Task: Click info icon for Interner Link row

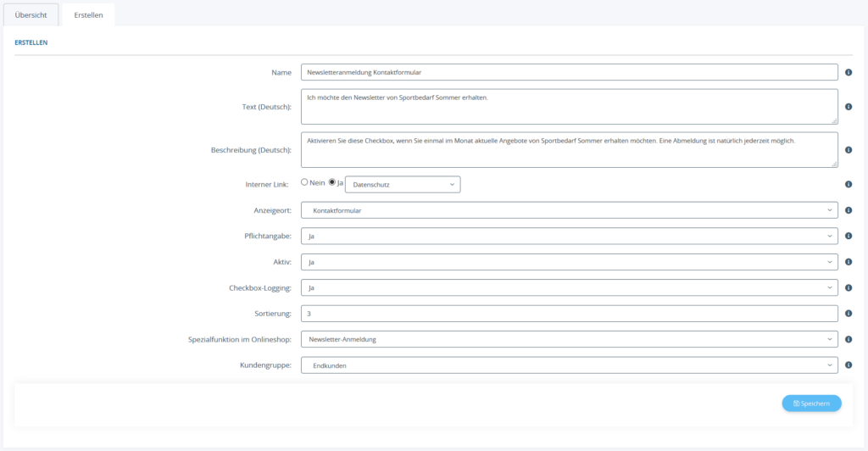Action: (849, 184)
